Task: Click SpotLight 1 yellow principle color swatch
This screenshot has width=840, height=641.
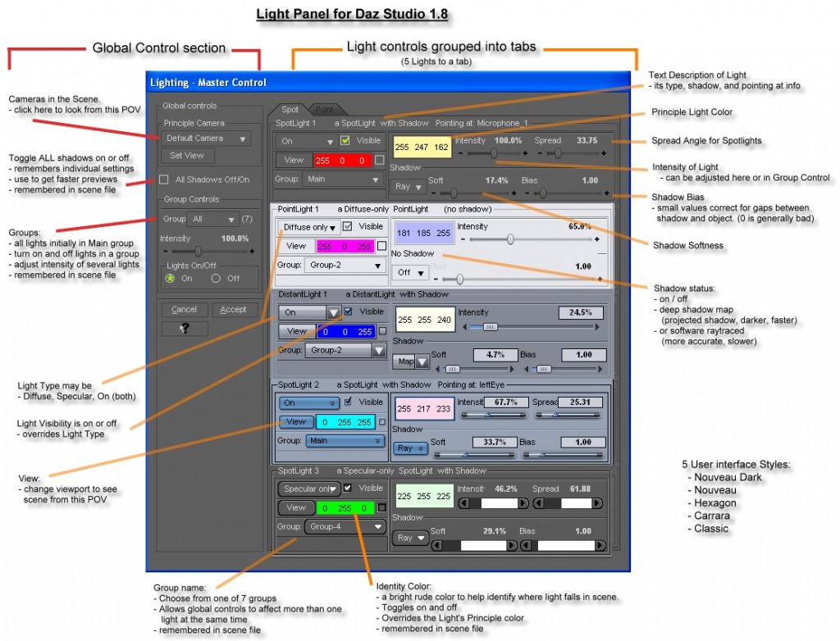Action: click(x=422, y=147)
